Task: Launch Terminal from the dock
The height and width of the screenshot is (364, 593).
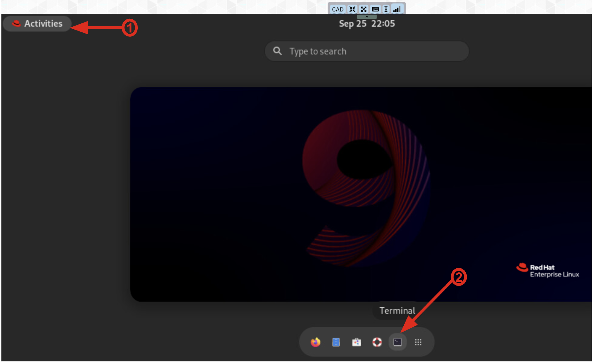Action: tap(398, 342)
